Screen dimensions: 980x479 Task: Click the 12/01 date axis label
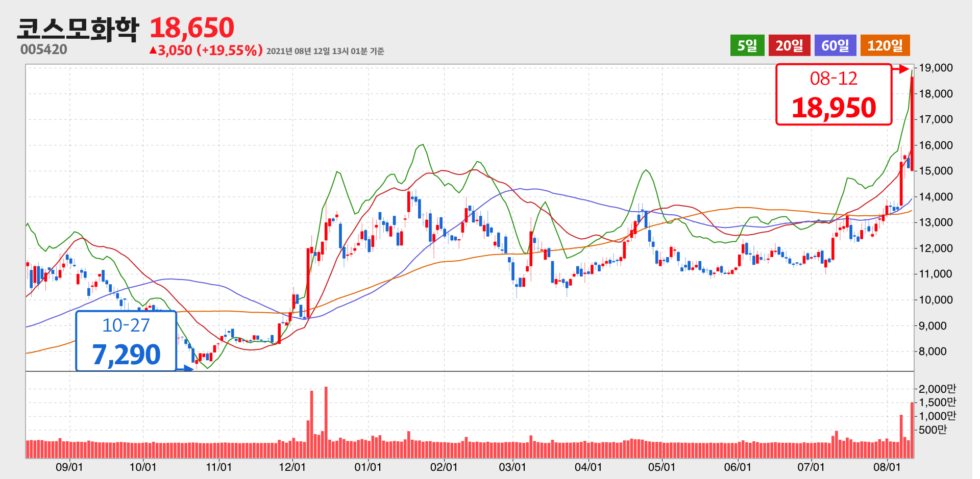[292, 467]
